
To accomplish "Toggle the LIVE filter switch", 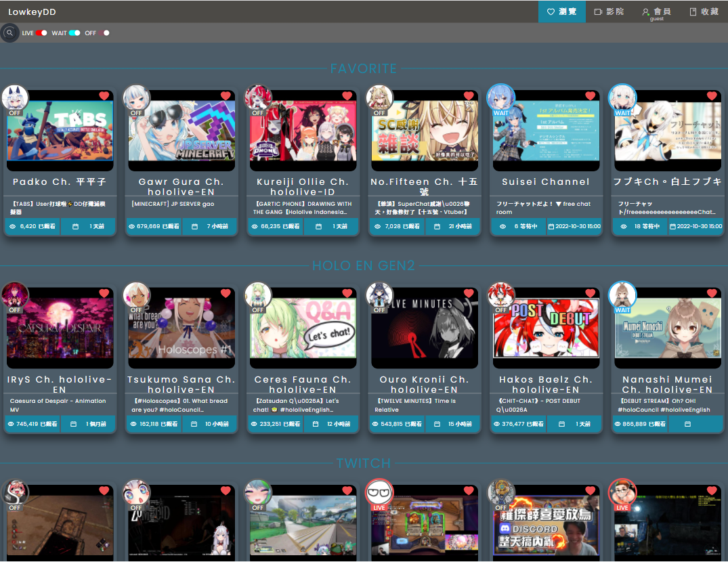I will tap(41, 33).
